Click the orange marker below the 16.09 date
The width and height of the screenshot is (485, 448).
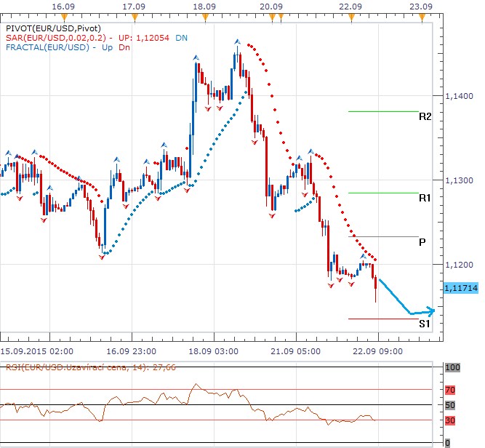pos(64,16)
